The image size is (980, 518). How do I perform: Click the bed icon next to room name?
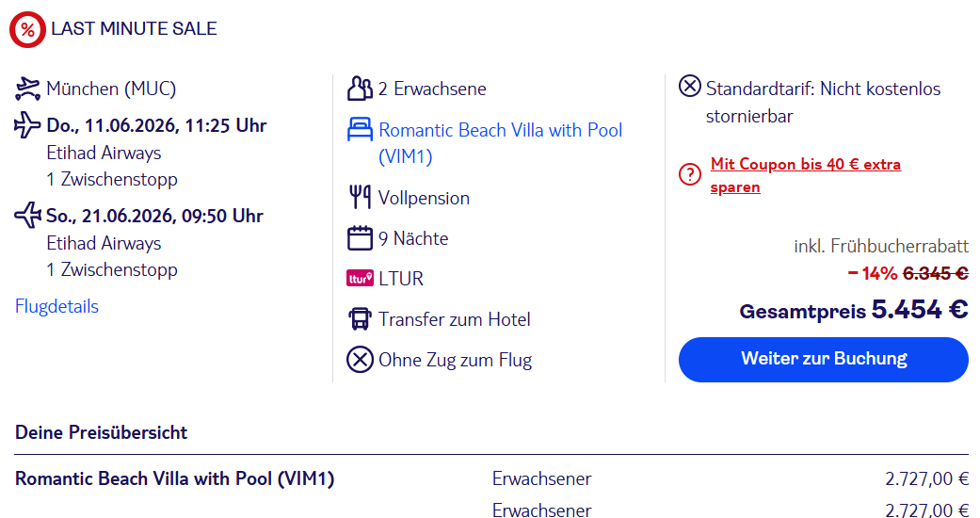pos(360,130)
